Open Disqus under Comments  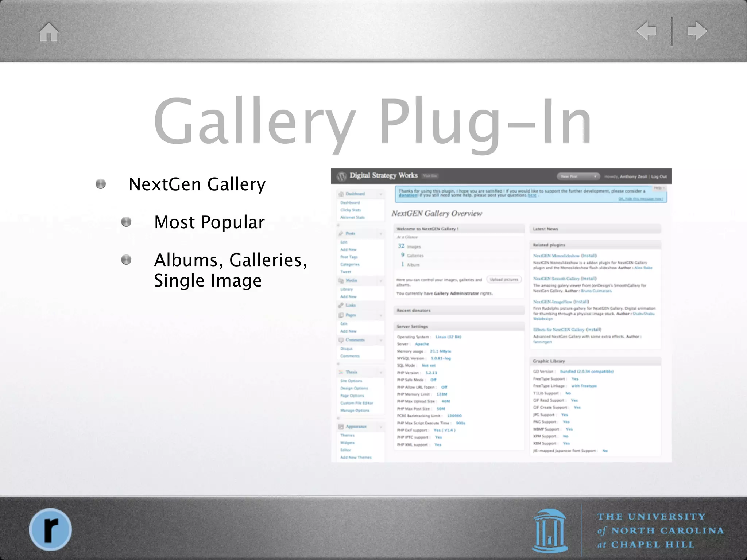(x=346, y=349)
